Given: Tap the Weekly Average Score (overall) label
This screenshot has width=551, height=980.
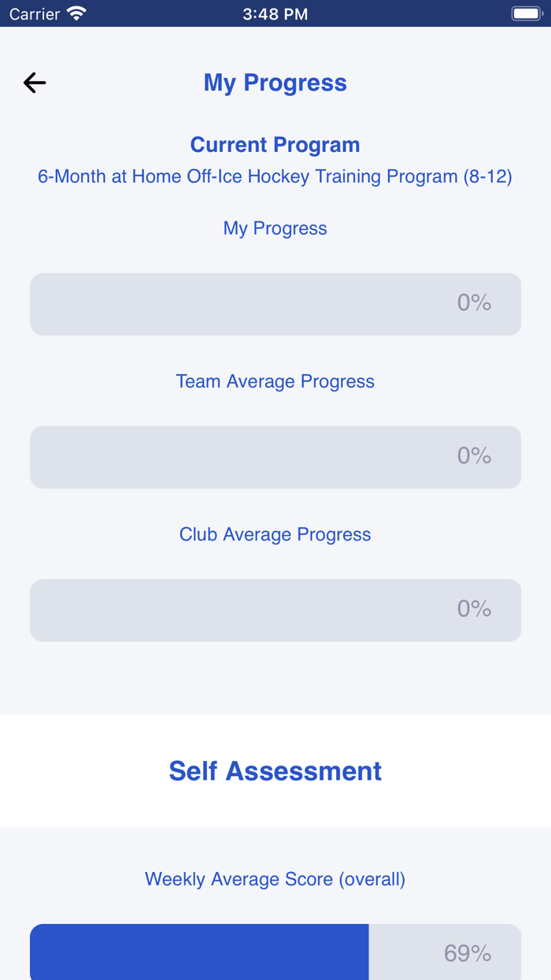Looking at the screenshot, I should click(x=275, y=879).
